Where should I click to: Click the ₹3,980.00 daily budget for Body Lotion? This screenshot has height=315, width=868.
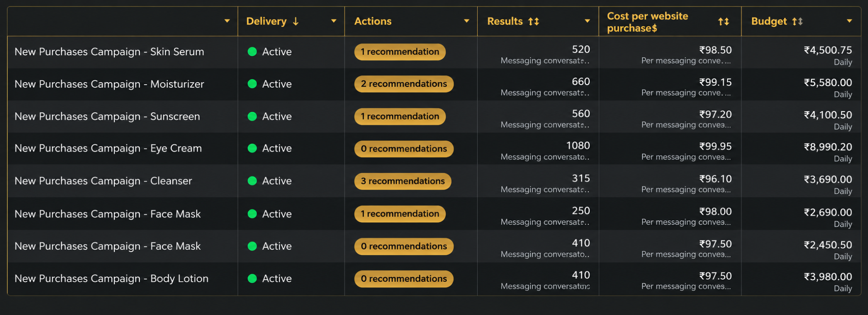coord(828,277)
